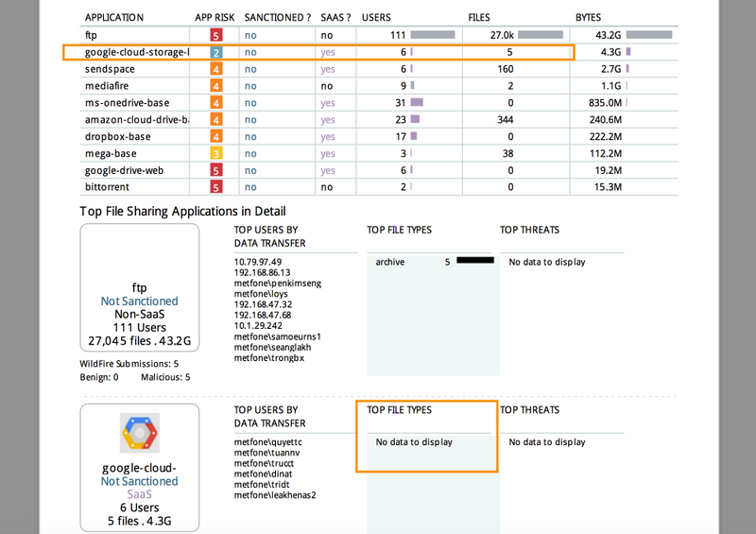The width and height of the screenshot is (756, 534).
Task: Select user metfone\quyettc
Action: [x=268, y=442]
